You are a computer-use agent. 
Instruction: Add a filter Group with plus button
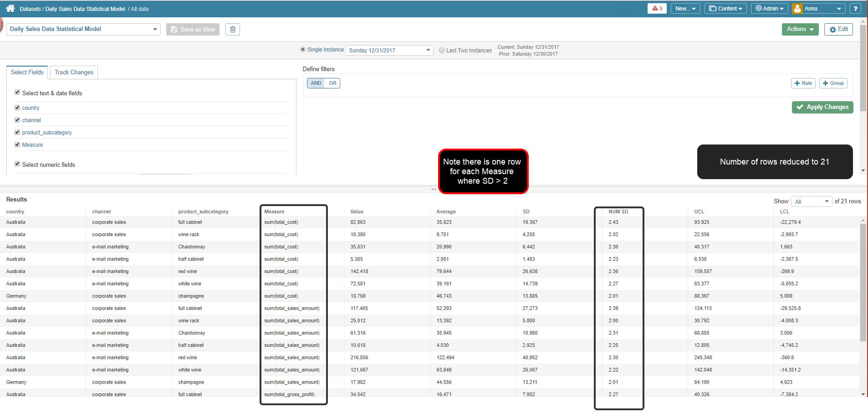pyautogui.click(x=833, y=83)
